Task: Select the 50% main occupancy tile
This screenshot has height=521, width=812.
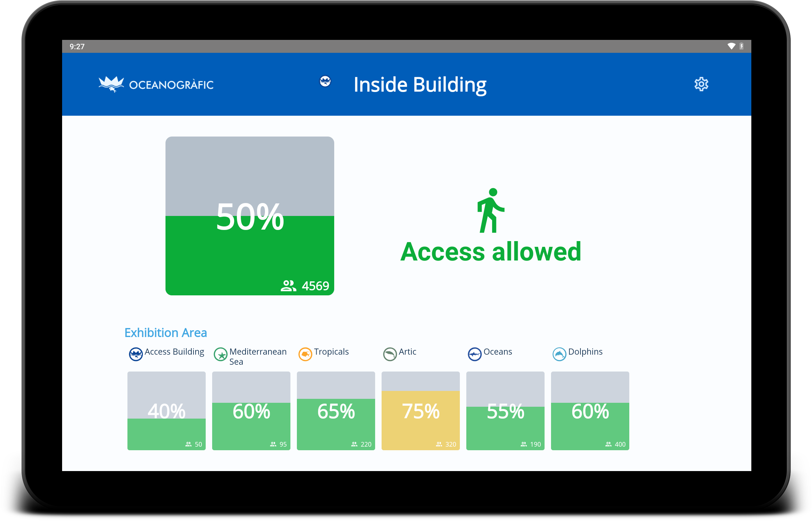Action: click(249, 216)
